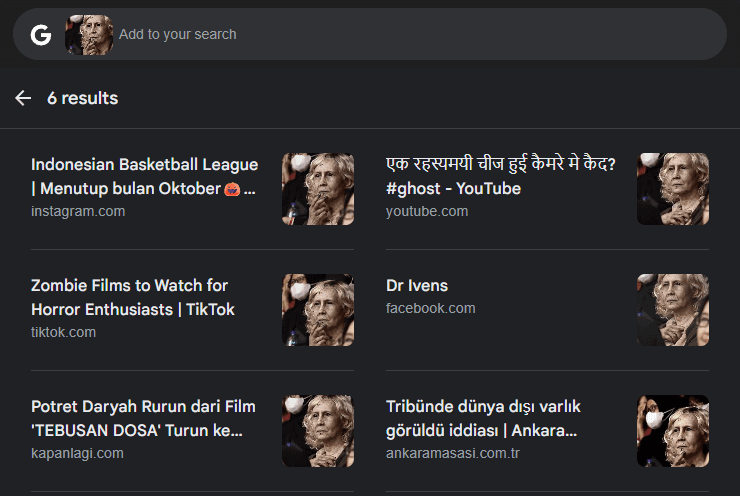Open thumbnail beside YouTube ghost result
The width and height of the screenshot is (740, 496).
tap(673, 189)
